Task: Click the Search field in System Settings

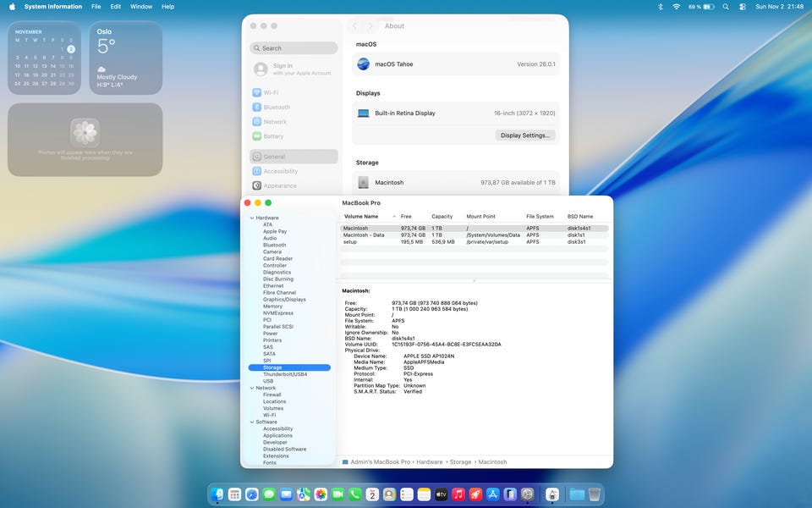Action: pos(294,48)
